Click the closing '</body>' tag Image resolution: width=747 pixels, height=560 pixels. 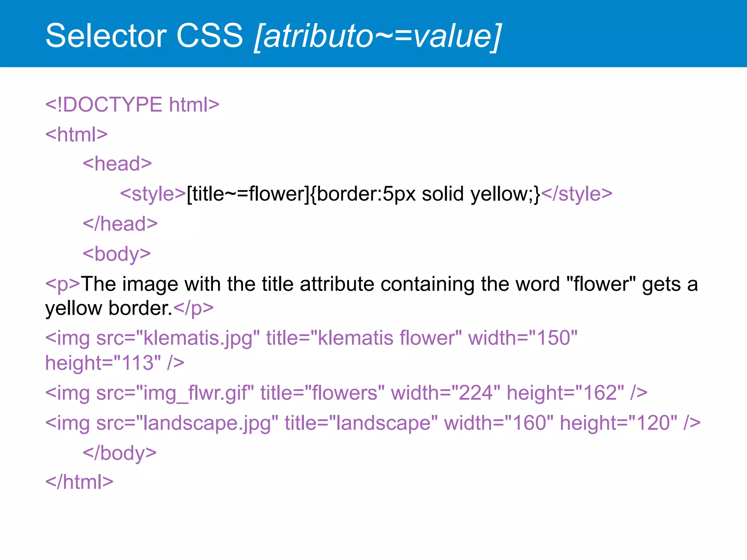[x=120, y=453]
